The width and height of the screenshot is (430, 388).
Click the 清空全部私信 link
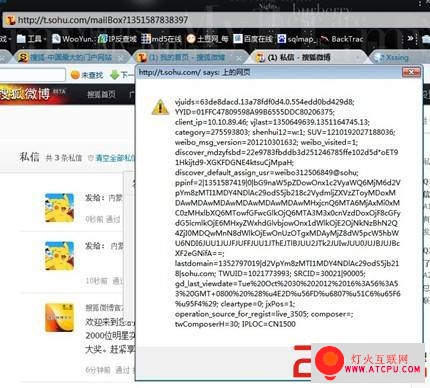(x=115, y=158)
